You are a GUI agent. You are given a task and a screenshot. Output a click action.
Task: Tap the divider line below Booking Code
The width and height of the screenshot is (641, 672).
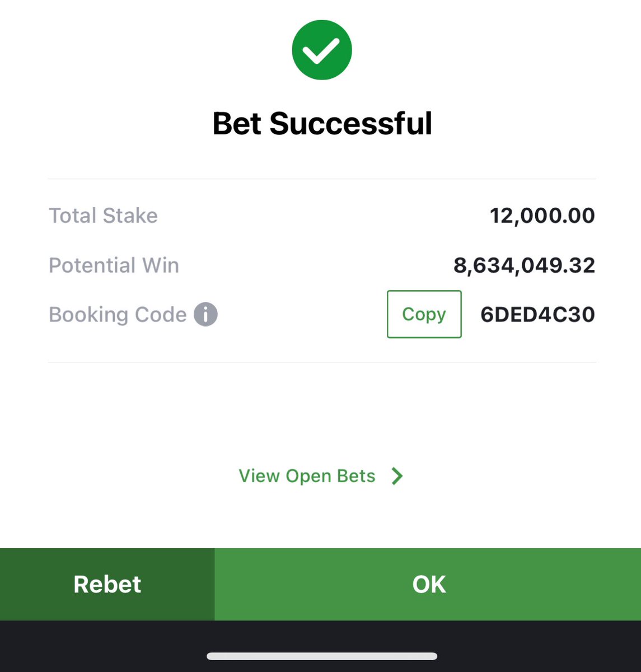pyautogui.click(x=322, y=362)
